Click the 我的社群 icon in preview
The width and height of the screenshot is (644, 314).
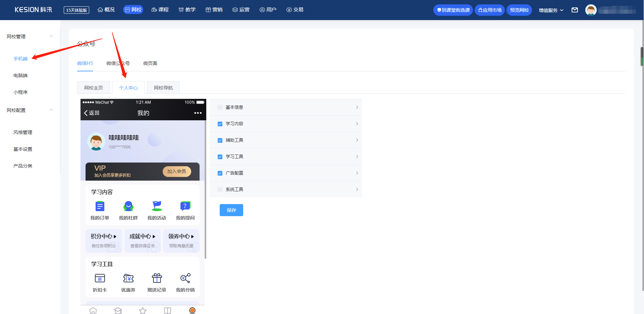tap(128, 206)
